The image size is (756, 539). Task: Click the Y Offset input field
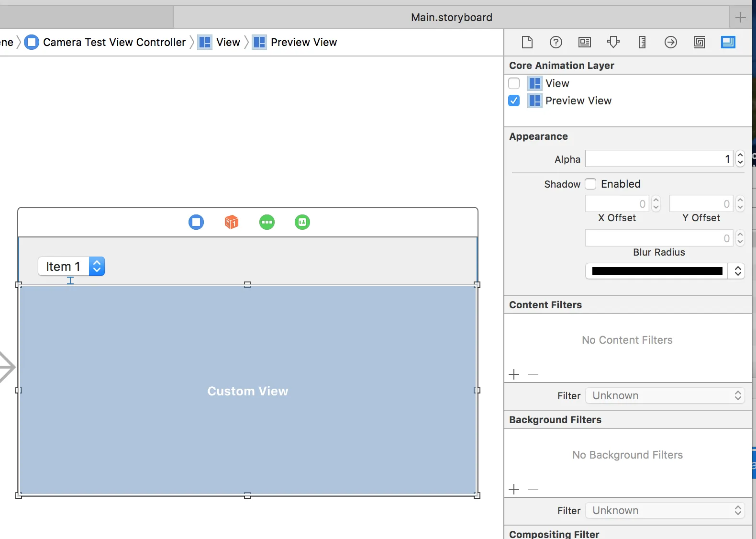click(x=701, y=204)
